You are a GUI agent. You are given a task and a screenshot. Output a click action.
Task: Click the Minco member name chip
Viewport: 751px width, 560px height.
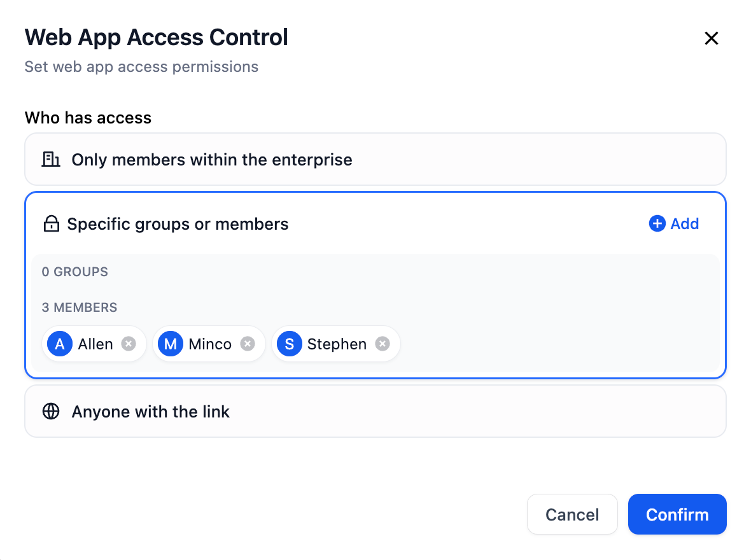(209, 344)
